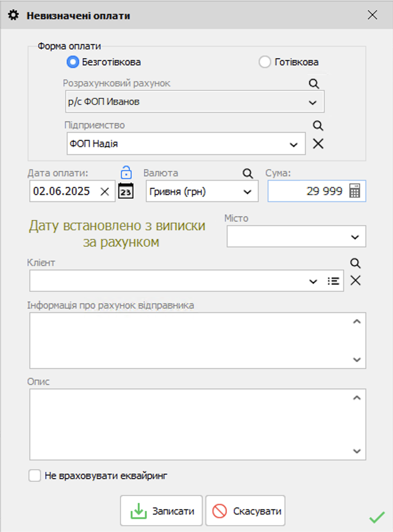Viewport: 393px width, 532px height.
Task: Click inside the Опис text area
Action: coord(191,424)
